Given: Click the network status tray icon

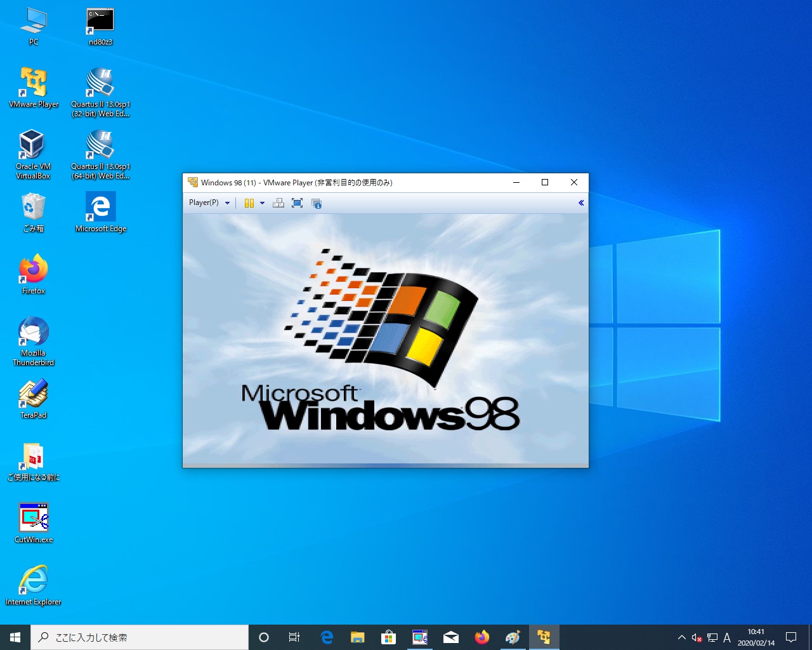Looking at the screenshot, I should [x=712, y=637].
